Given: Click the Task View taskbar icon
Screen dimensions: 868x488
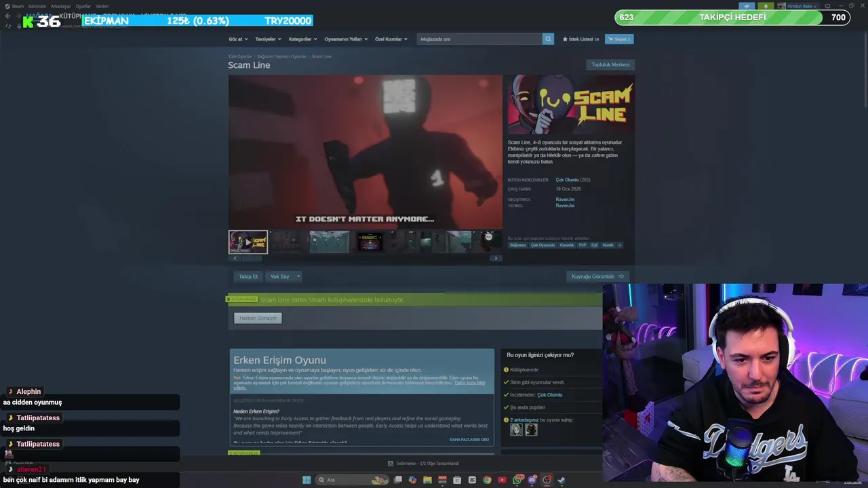Looking at the screenshot, I should pos(398,480).
